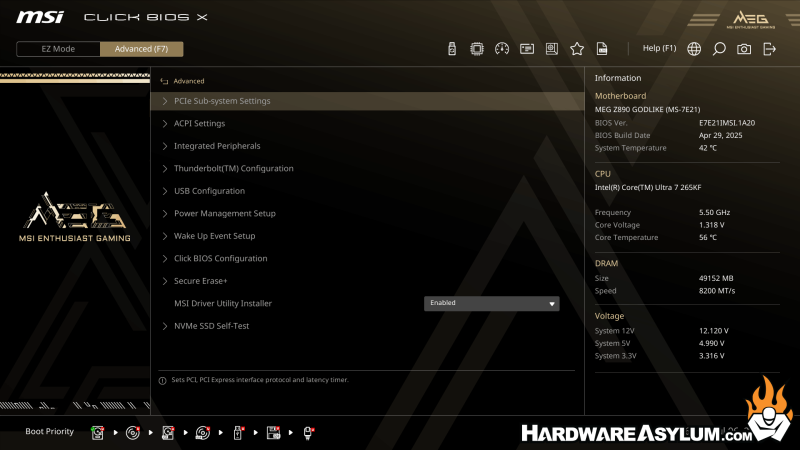
Task: Click the Boot Priority label
Action: (49, 431)
